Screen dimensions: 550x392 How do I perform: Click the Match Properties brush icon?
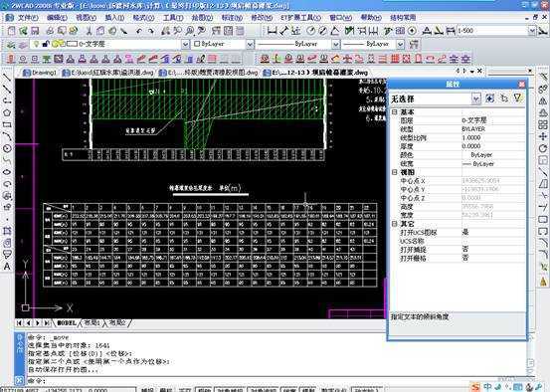(x=123, y=31)
